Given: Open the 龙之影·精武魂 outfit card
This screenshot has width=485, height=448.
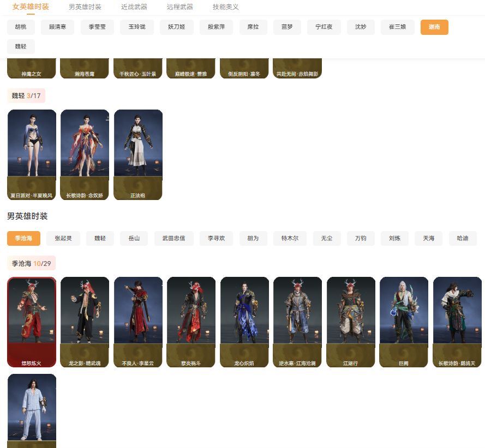Looking at the screenshot, I should click(85, 322).
